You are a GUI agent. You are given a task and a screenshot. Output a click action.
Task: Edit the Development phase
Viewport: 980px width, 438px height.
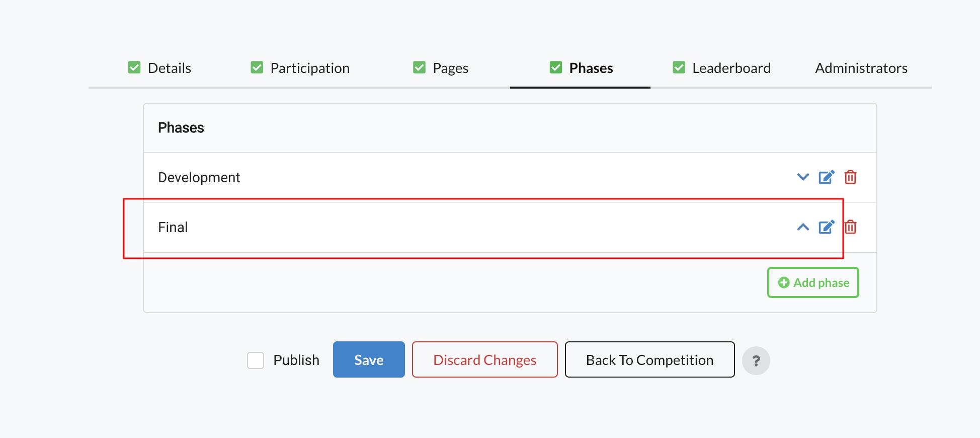click(826, 177)
